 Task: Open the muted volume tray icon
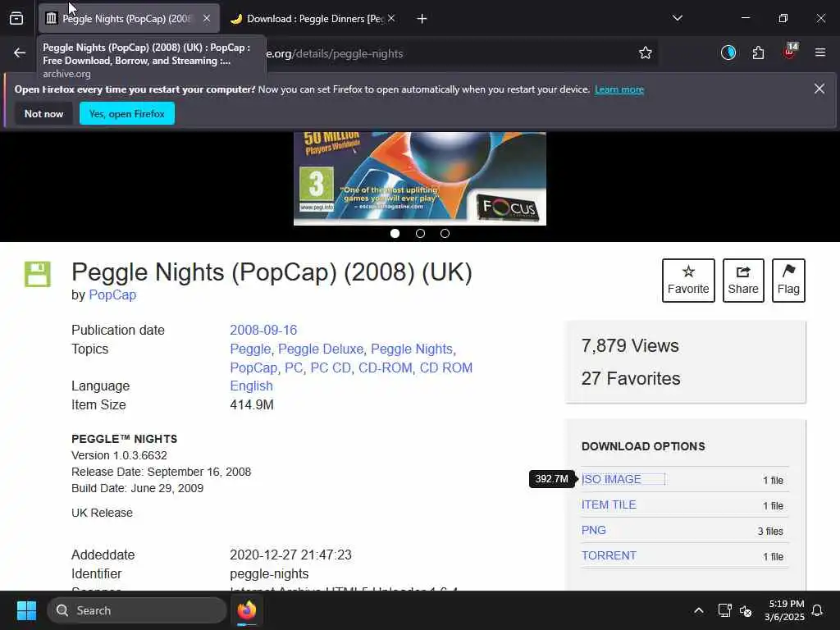745,610
